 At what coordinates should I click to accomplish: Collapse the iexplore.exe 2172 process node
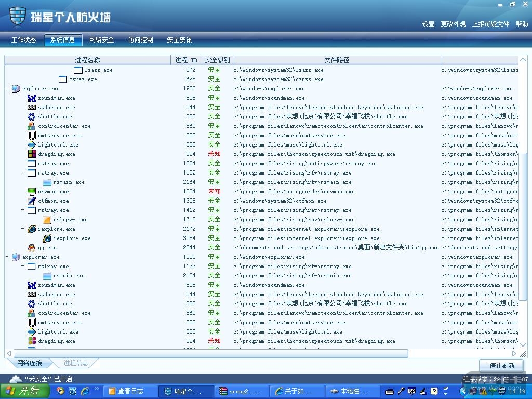tap(23, 229)
